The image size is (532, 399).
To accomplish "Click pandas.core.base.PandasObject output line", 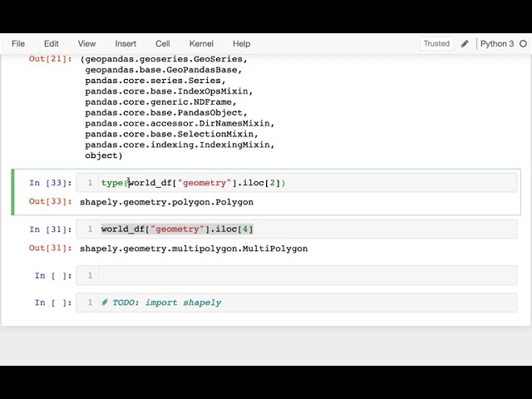I will 166,113.
